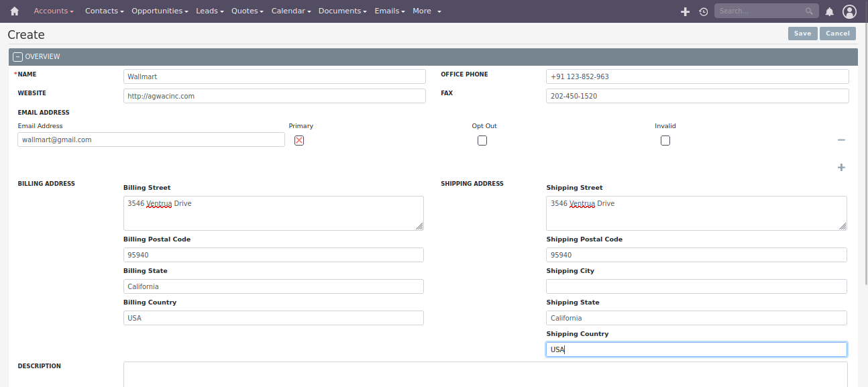Go to the home icon
Image resolution: width=868 pixels, height=387 pixels.
pyautogui.click(x=14, y=11)
